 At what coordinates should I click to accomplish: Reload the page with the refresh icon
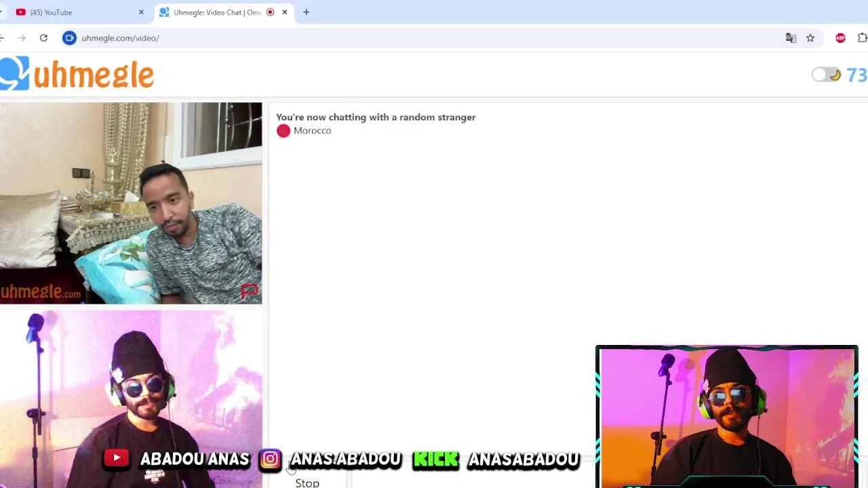click(x=43, y=38)
